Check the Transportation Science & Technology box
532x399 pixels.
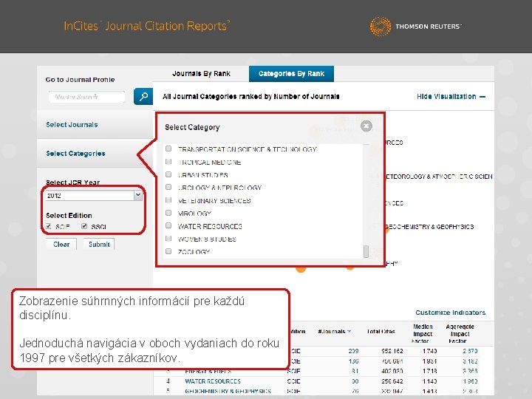(x=168, y=149)
